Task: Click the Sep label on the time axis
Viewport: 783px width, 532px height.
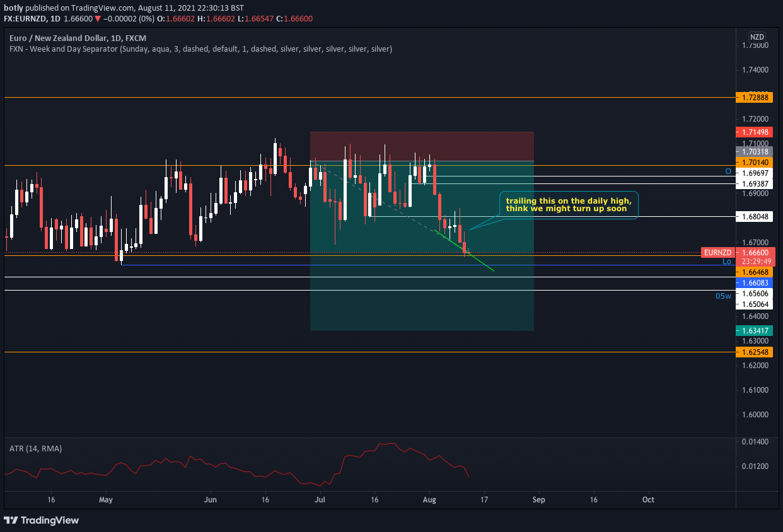Action: point(538,500)
